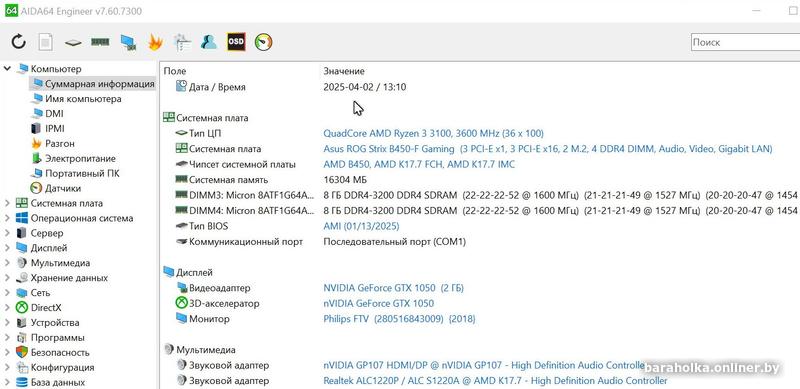Select Устройства in the tree
Screen dimensions: 800x389
point(55,323)
